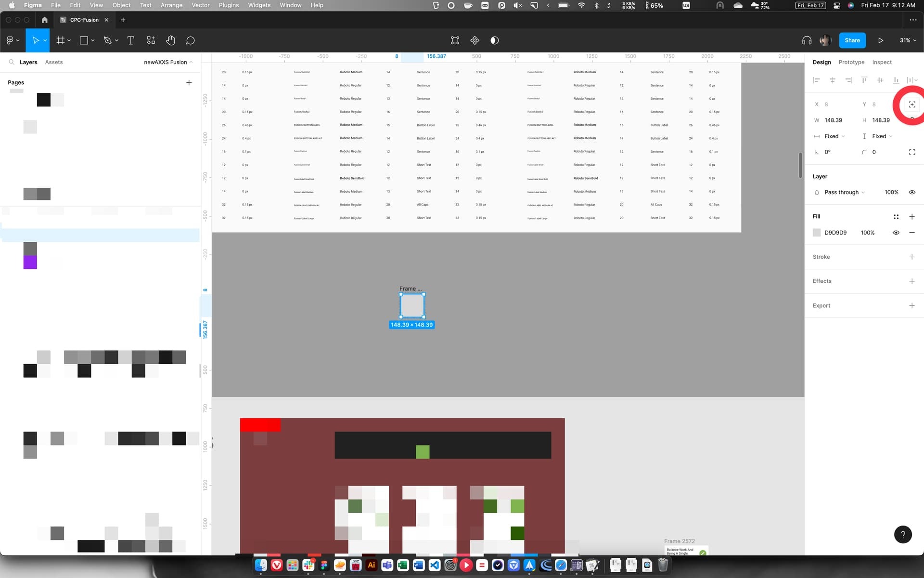The image size is (924, 578).
Task: Open shape tools dropdown chevron
Action: 93,40
